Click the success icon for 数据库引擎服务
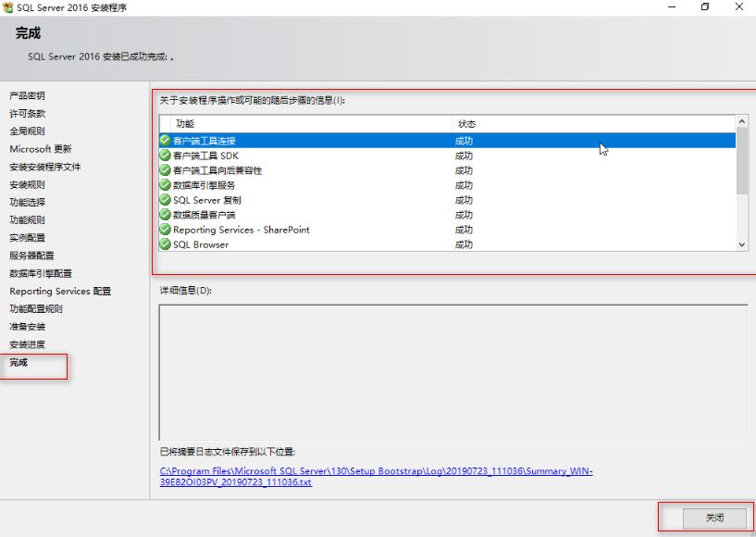Viewport: 756px width, 537px height. point(166,185)
